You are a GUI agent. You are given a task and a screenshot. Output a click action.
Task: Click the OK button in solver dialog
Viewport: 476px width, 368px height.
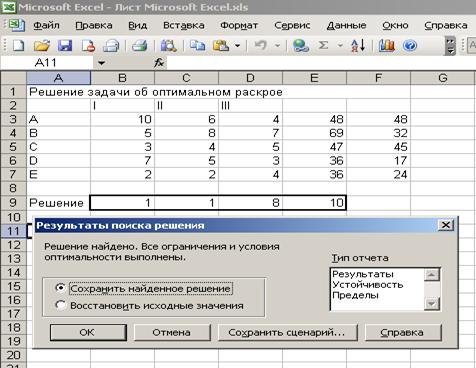pos(88,332)
